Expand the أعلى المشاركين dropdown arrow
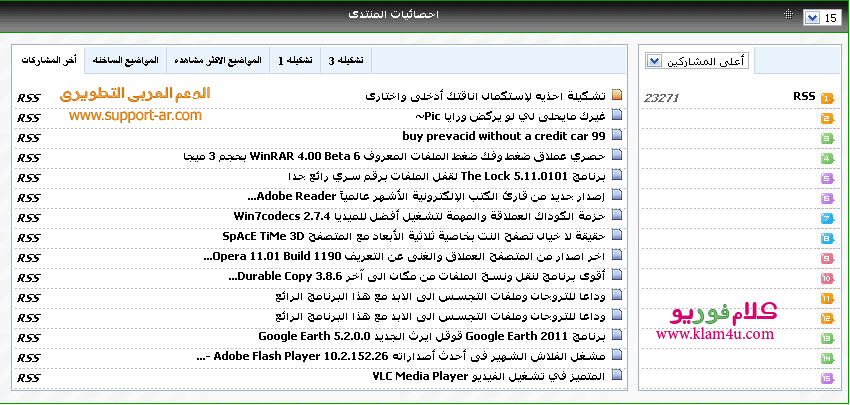 point(654,61)
